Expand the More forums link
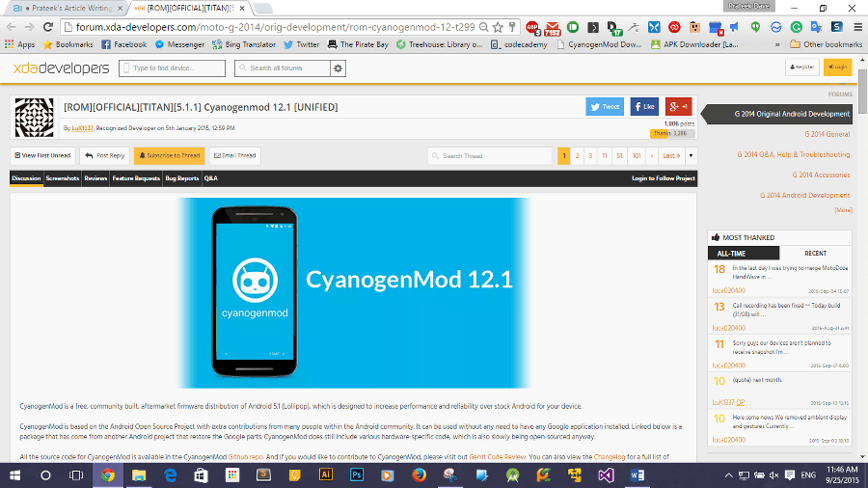Image resolution: width=868 pixels, height=488 pixels. [843, 210]
